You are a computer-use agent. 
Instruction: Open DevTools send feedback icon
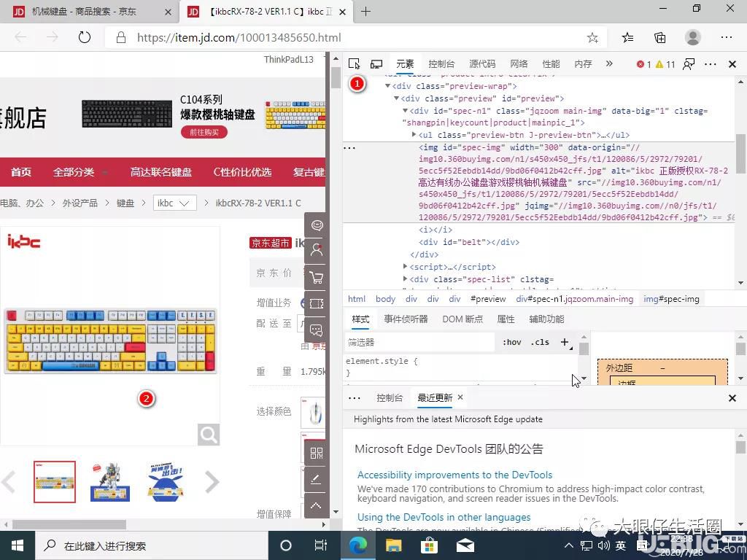pos(689,64)
